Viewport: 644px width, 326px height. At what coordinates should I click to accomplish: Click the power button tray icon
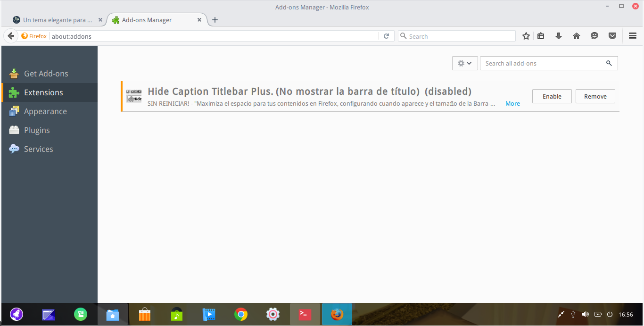[x=610, y=314]
